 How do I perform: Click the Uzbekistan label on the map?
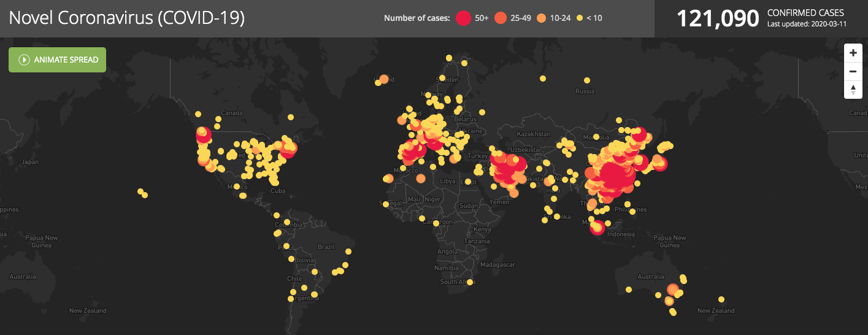click(528, 150)
